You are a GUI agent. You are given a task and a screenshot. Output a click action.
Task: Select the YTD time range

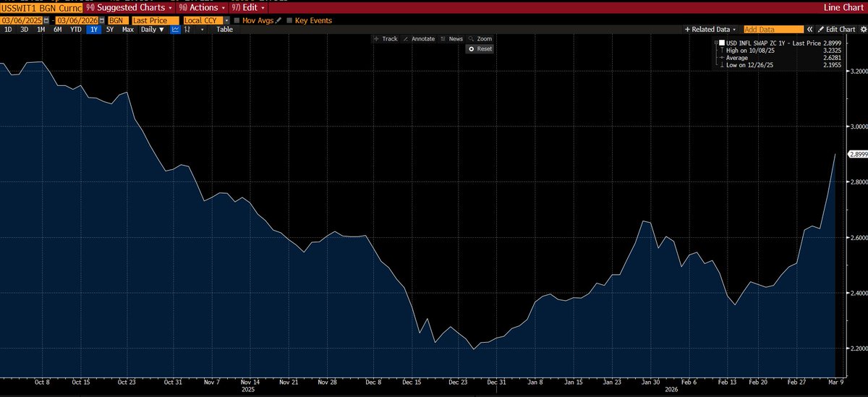75,29
